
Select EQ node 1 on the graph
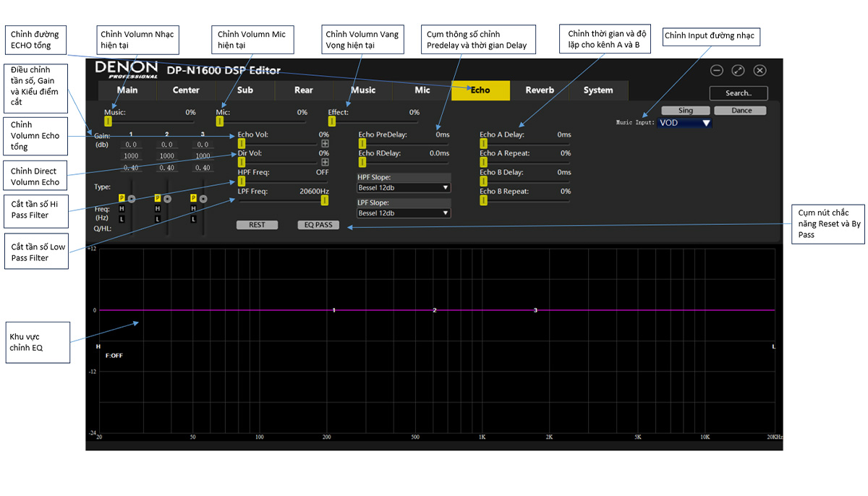point(333,310)
